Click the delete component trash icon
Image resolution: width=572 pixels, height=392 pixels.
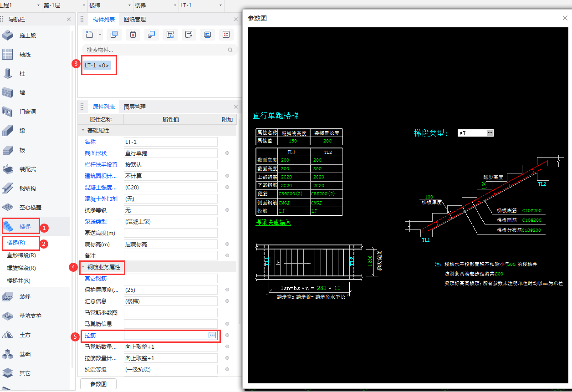pos(133,34)
